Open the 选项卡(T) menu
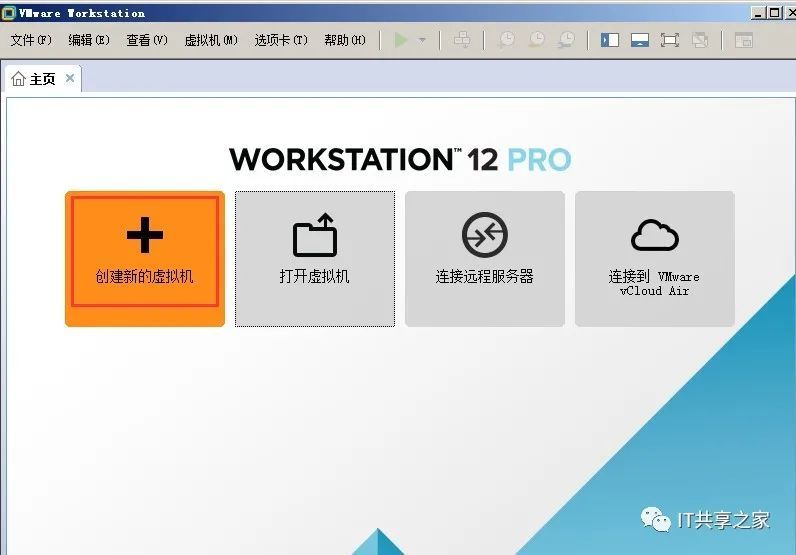Viewport: 796px width, 555px height. [281, 40]
